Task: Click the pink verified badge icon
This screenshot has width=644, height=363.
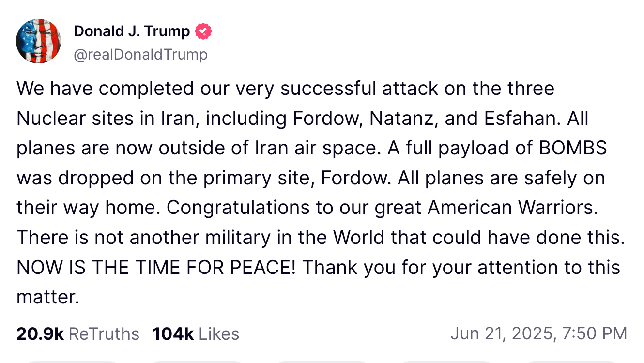Action: 203,31
